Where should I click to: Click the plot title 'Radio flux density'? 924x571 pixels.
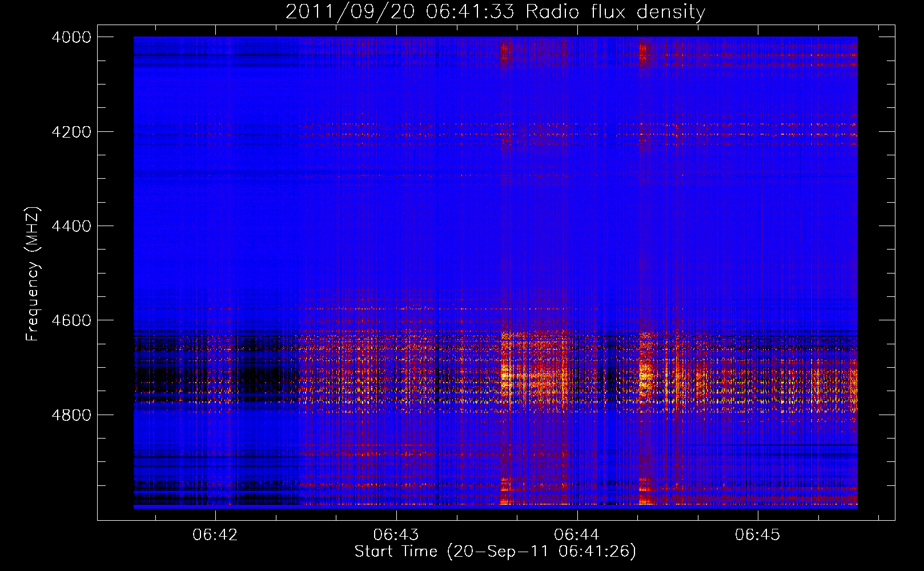tap(616, 12)
